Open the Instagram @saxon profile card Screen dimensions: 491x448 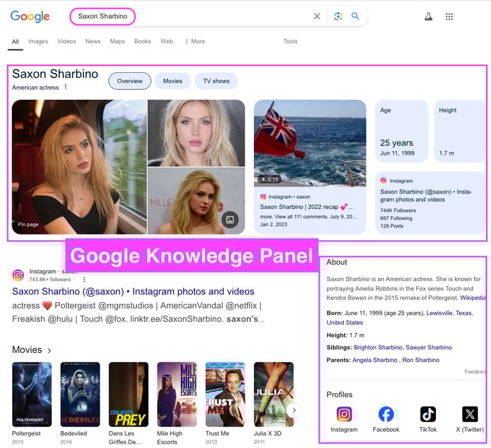click(430, 203)
